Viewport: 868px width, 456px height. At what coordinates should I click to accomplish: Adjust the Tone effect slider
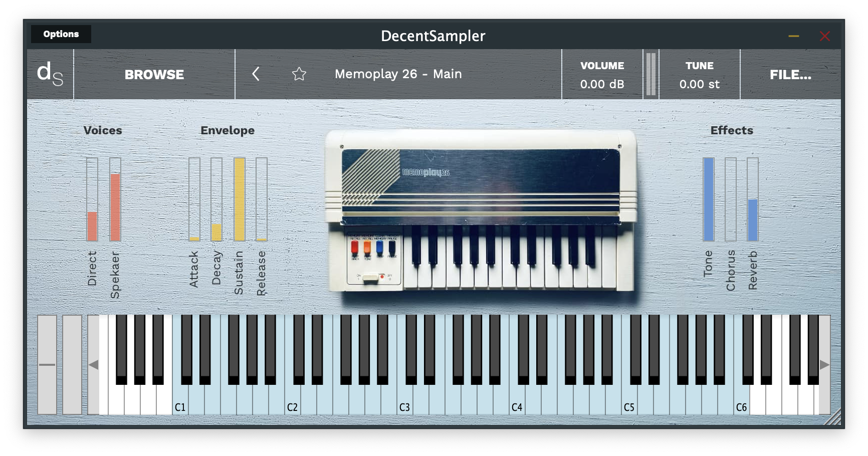709,199
